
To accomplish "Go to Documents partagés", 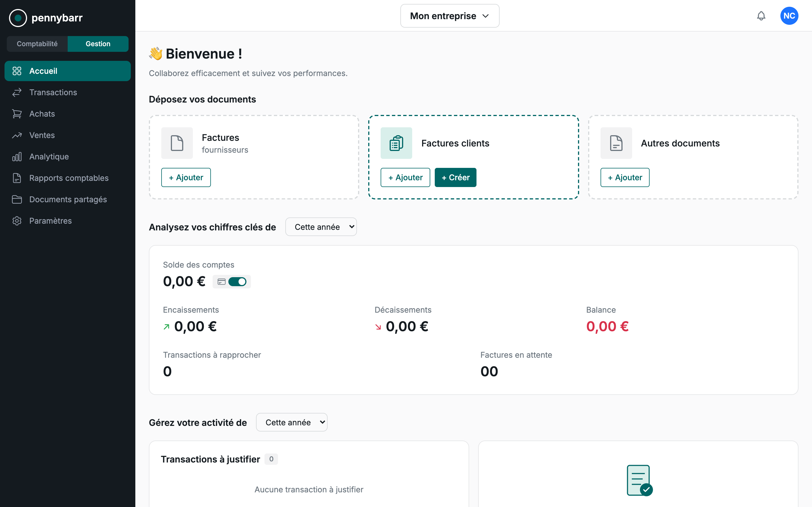I will click(68, 199).
